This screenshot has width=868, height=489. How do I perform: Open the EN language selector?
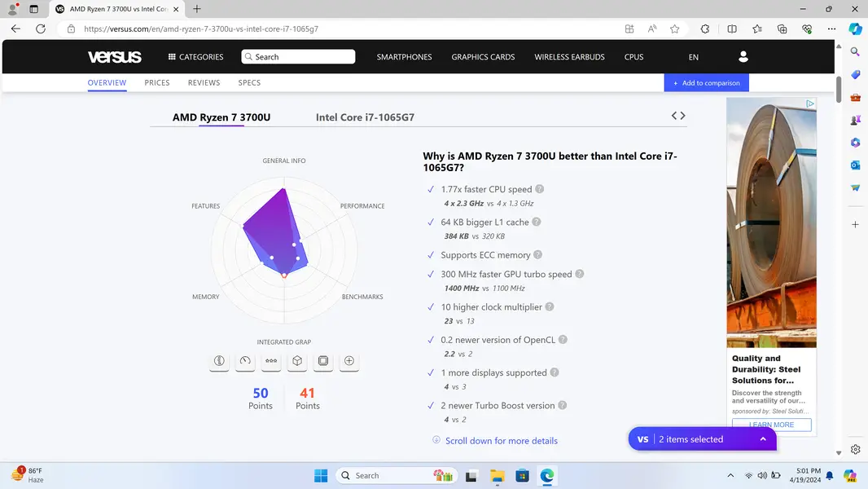[693, 57]
